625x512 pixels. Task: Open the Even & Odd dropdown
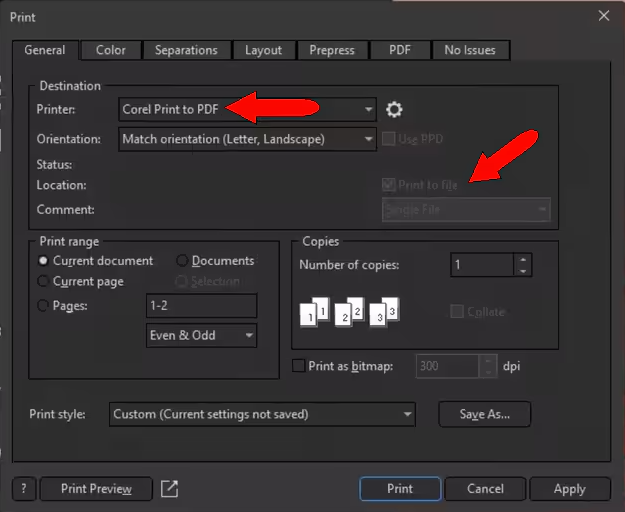coord(201,335)
